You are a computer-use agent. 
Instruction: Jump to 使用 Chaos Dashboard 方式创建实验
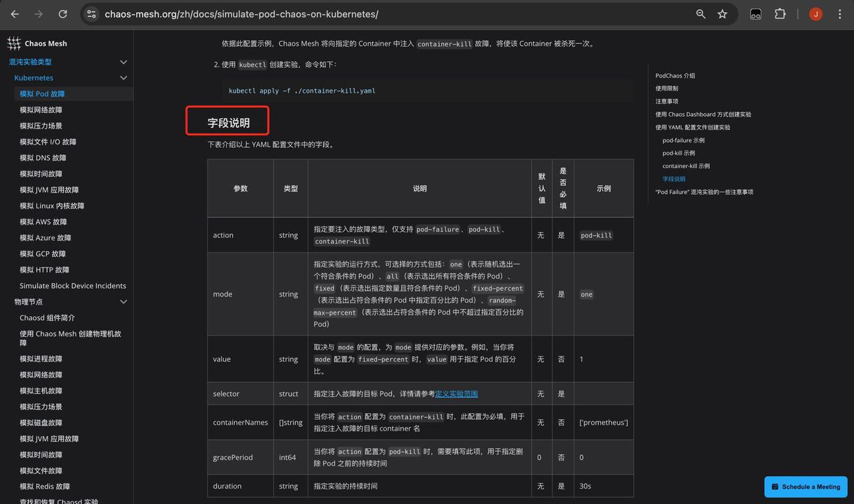click(x=703, y=115)
